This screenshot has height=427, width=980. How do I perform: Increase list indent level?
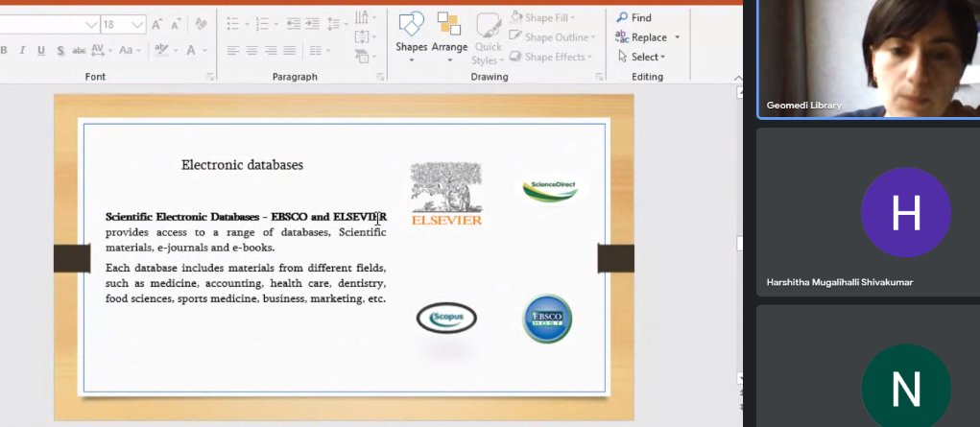(x=314, y=24)
